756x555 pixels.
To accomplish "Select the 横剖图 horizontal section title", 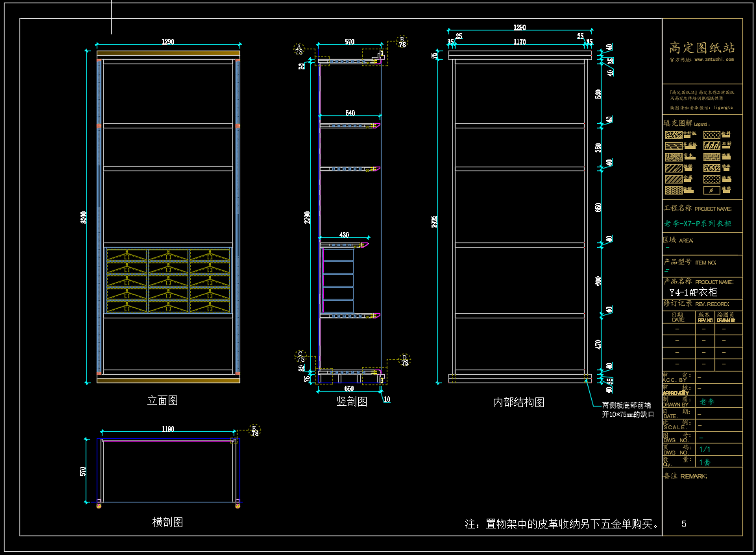I will tap(167, 522).
